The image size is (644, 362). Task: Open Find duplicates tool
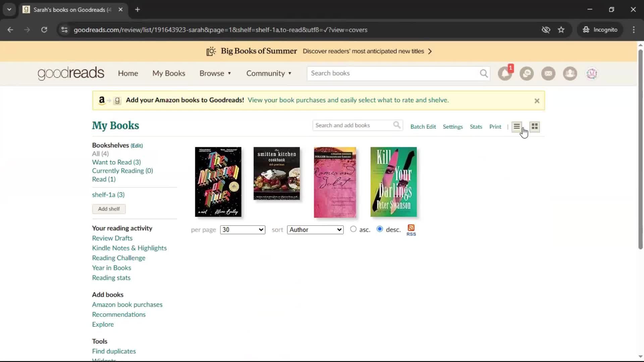(x=114, y=351)
